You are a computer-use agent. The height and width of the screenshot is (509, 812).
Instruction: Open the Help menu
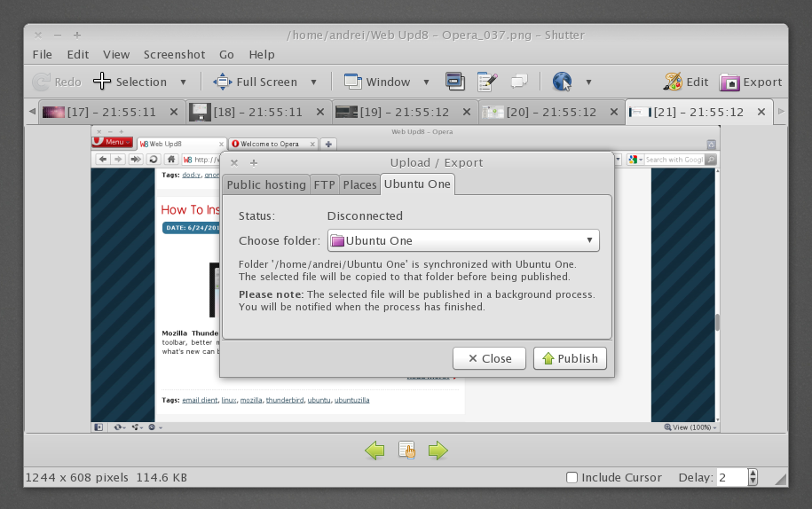coord(262,54)
